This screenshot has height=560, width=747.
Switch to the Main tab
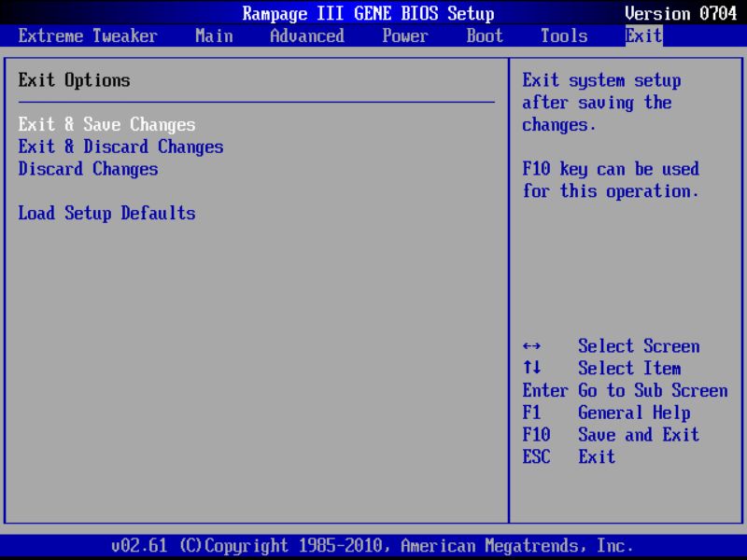pos(214,36)
